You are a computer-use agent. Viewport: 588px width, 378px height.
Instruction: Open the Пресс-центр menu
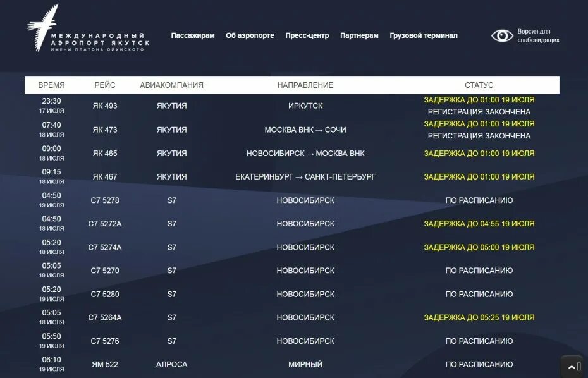pos(307,35)
